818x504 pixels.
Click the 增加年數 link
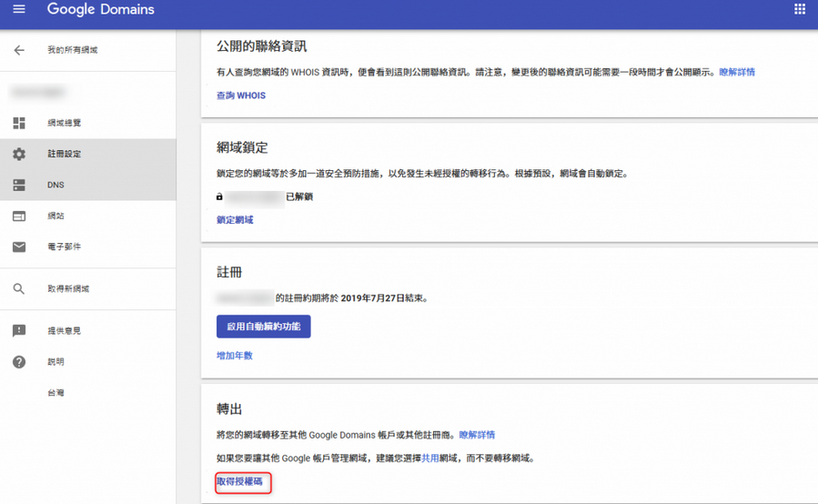[x=235, y=356]
